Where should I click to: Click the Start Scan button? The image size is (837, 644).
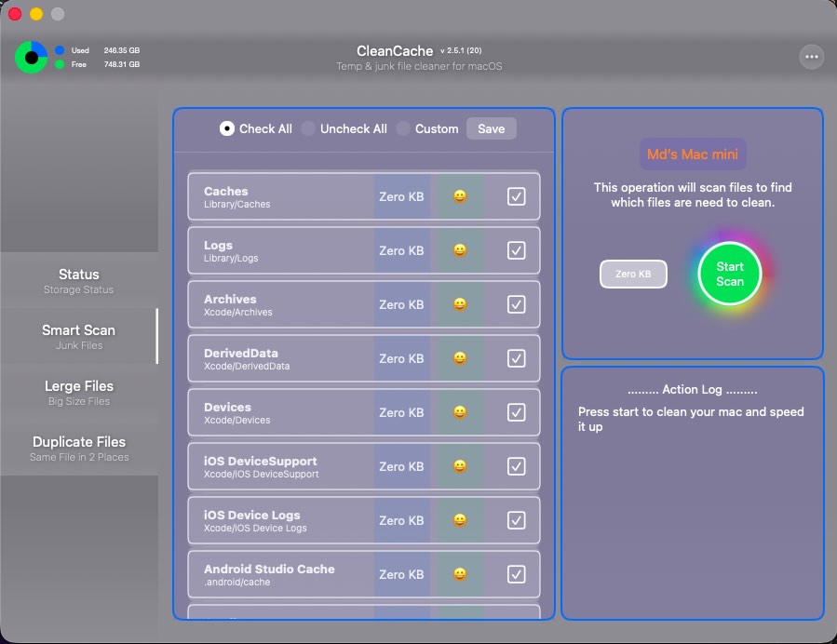(x=729, y=274)
